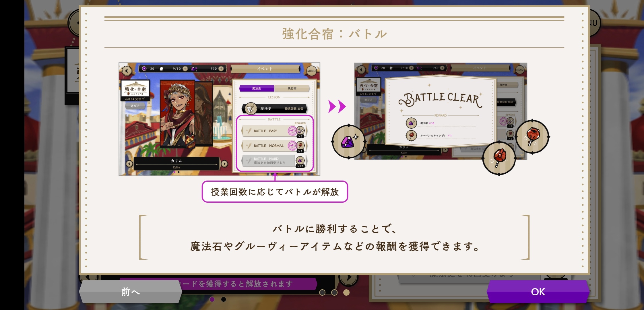The height and width of the screenshot is (310, 644).
Task: Go back with the 前へ button
Action: pos(131,292)
